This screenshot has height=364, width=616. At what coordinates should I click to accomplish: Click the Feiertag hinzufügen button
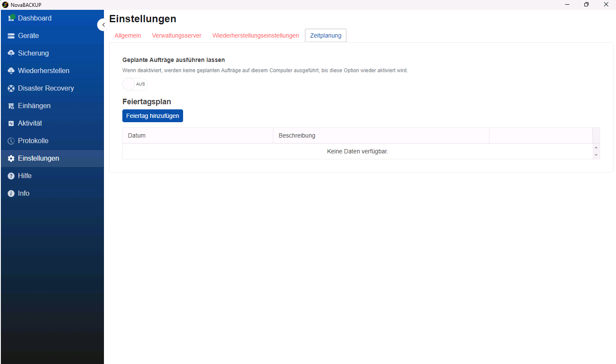tap(153, 116)
